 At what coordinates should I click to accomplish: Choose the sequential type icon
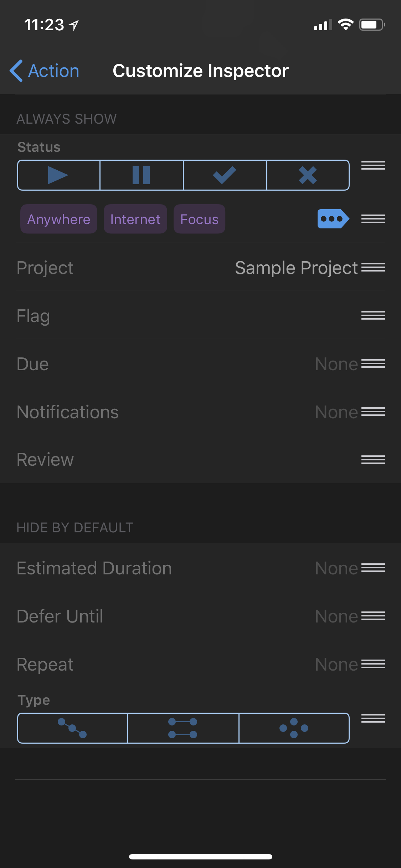[x=72, y=728]
